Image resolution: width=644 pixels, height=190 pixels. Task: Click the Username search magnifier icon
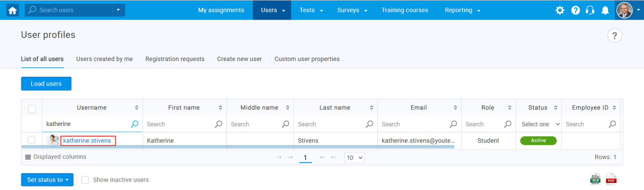(135, 124)
